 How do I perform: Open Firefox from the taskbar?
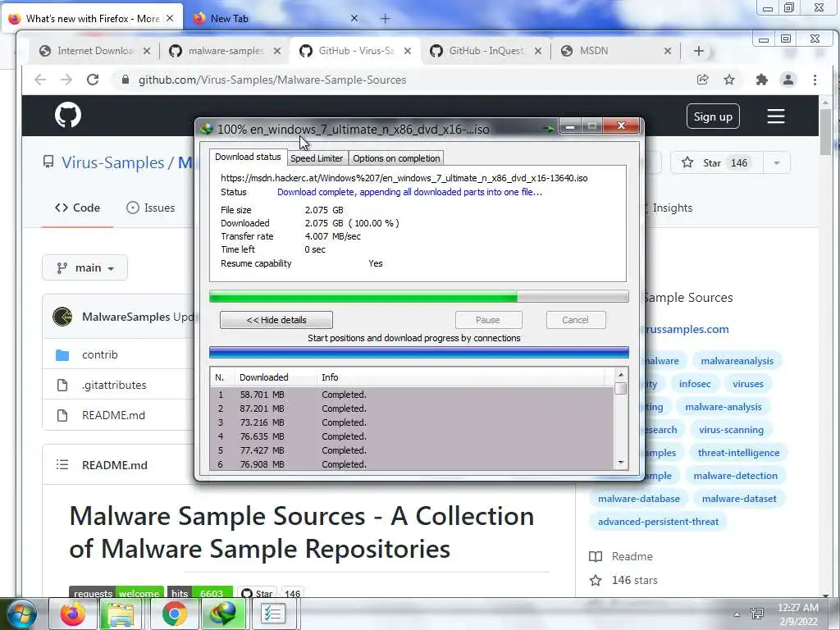coord(72,614)
